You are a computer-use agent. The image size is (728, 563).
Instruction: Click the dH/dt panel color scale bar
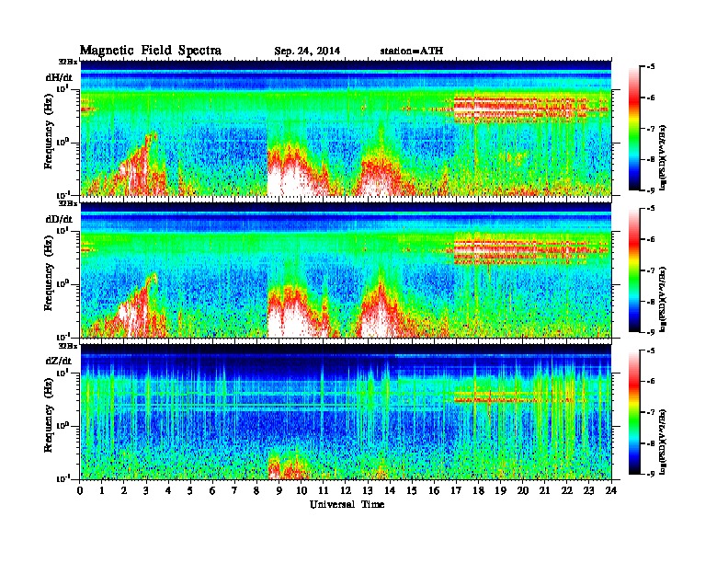click(633, 129)
